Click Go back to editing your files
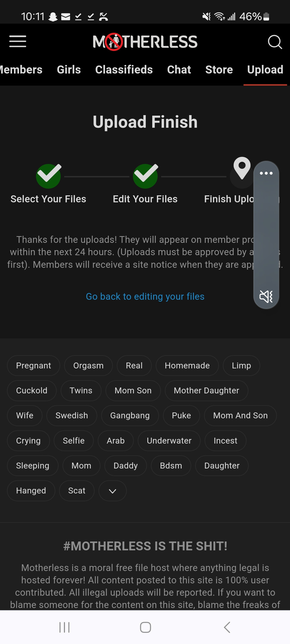This screenshot has height=644, width=290. click(145, 297)
